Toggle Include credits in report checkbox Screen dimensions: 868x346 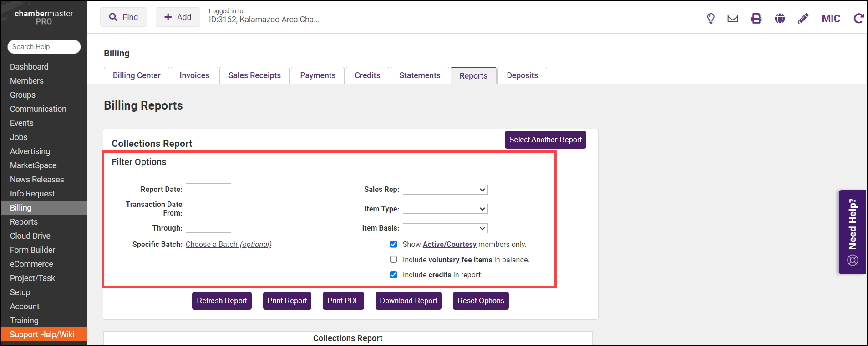[394, 275]
